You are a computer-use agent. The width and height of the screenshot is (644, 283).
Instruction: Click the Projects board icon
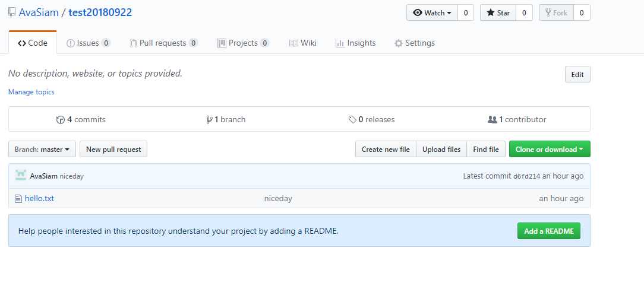(x=222, y=43)
